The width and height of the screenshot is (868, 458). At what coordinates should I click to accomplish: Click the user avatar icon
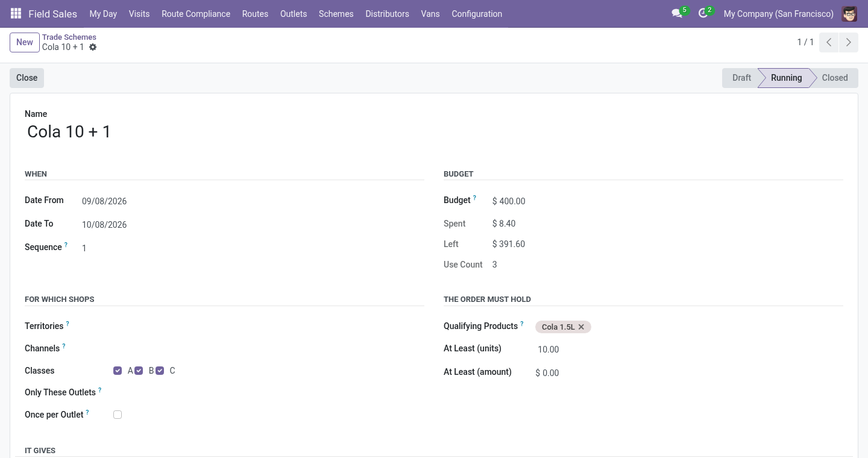(x=849, y=13)
